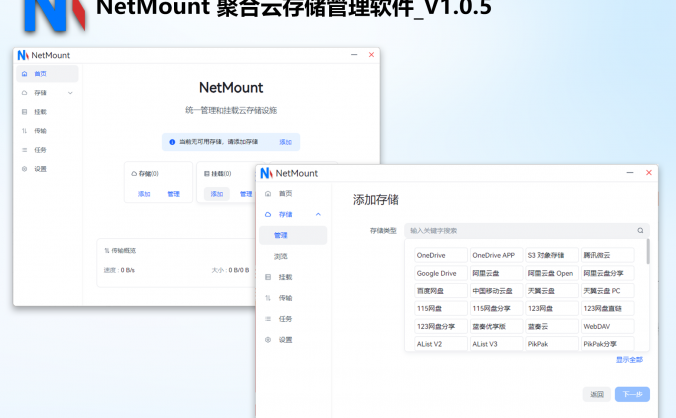The width and height of the screenshot is (676, 418).
Task: Select 115网盘 storage type
Action: pyautogui.click(x=441, y=309)
